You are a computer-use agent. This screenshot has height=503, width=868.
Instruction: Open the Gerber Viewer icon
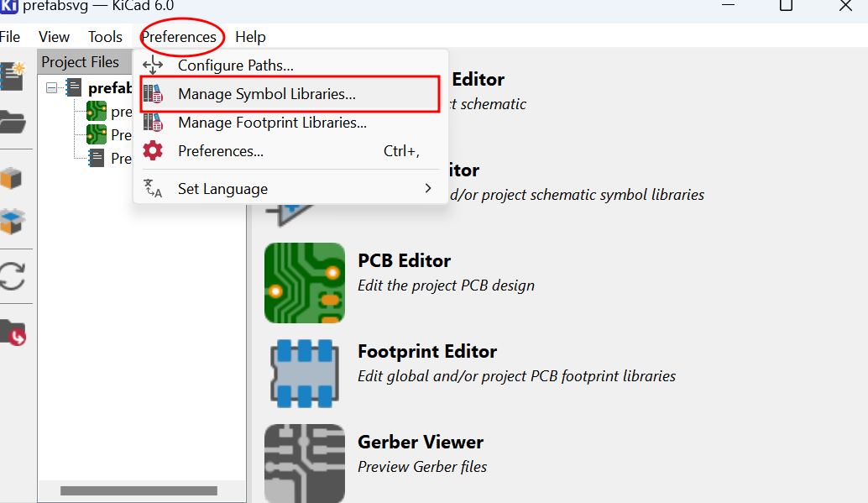(x=304, y=464)
